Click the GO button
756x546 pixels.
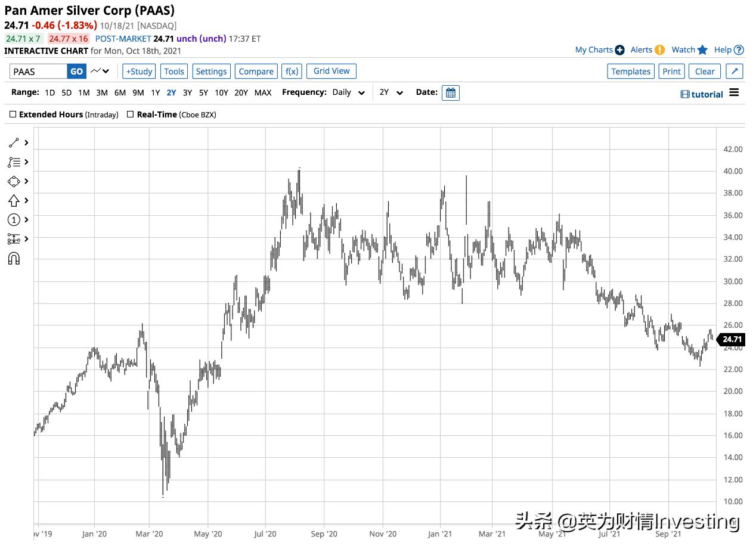pyautogui.click(x=76, y=72)
